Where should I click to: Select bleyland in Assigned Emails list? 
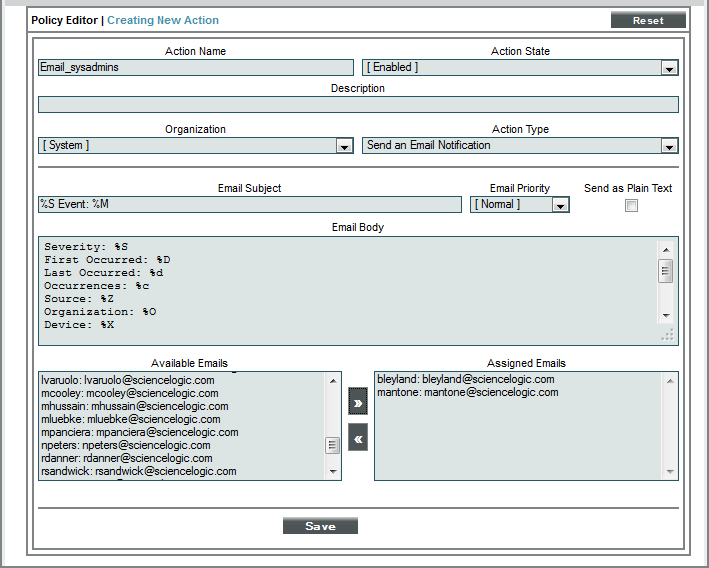tap(466, 380)
